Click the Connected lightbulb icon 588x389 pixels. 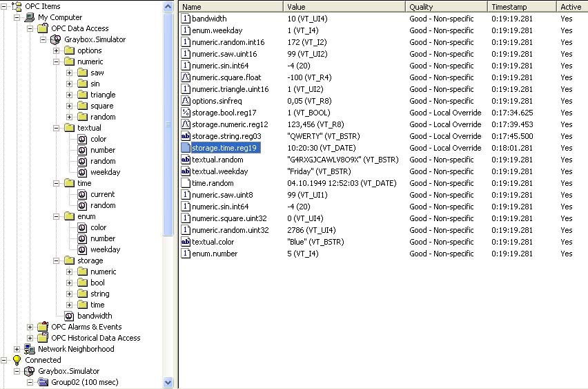point(17,360)
